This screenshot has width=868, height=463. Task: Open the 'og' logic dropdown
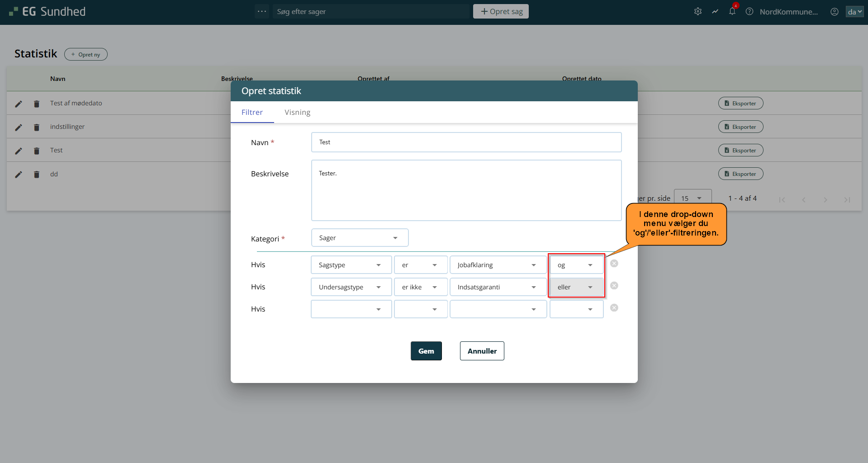pos(576,265)
